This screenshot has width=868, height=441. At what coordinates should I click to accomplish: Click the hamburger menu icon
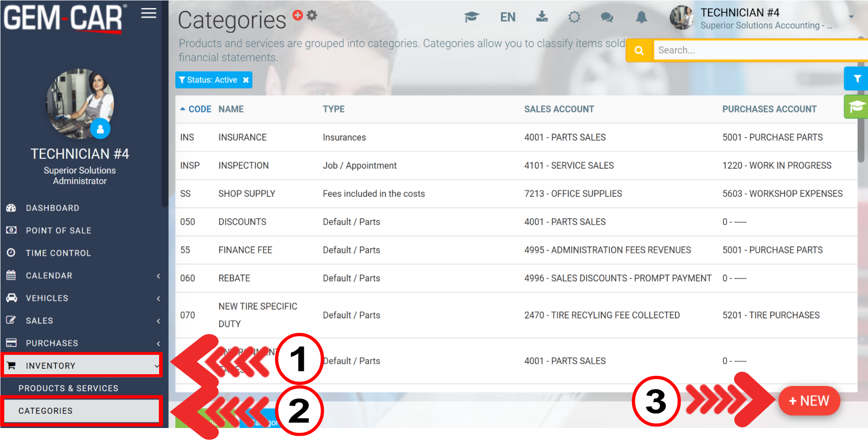pos(148,13)
